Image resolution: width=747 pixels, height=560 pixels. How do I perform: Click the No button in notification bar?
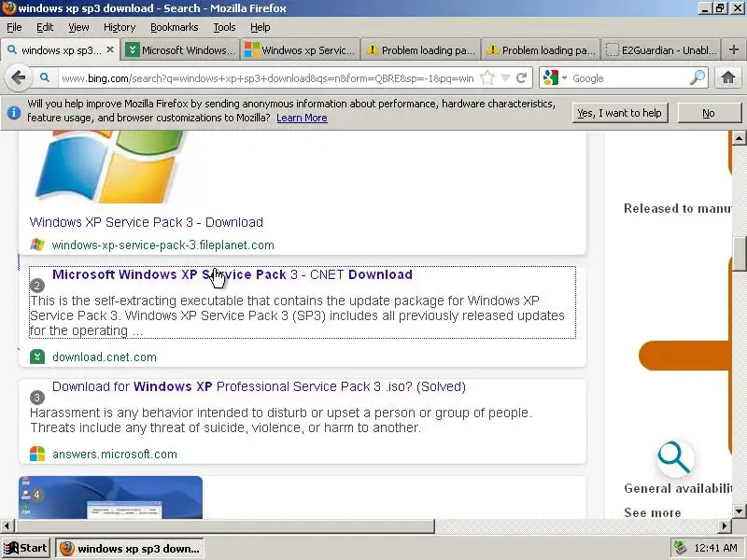click(709, 113)
